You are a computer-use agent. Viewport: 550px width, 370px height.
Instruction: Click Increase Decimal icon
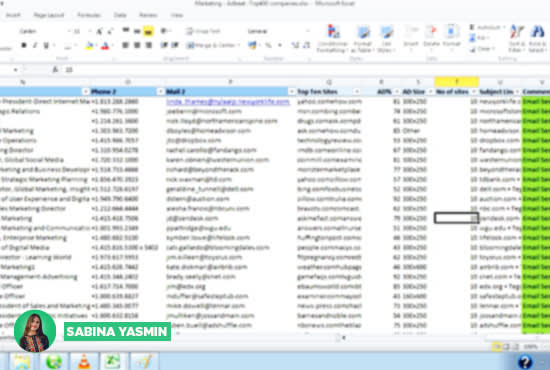(x=295, y=45)
